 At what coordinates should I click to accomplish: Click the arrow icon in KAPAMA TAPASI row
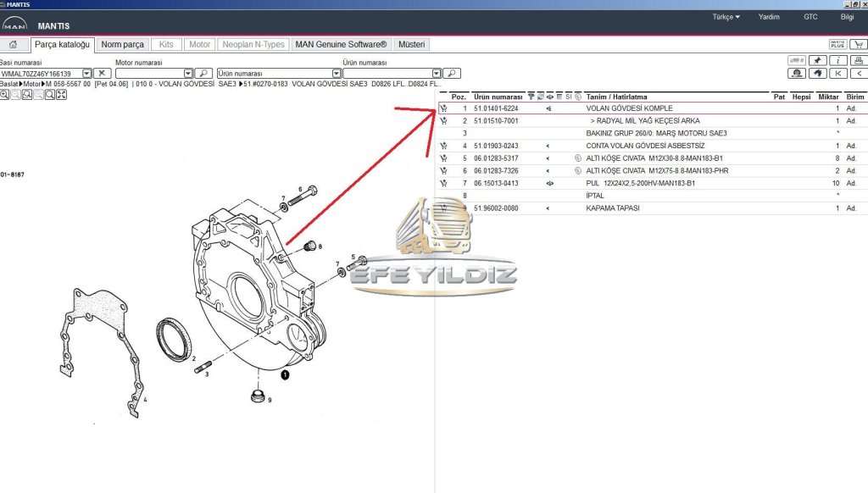[548, 208]
